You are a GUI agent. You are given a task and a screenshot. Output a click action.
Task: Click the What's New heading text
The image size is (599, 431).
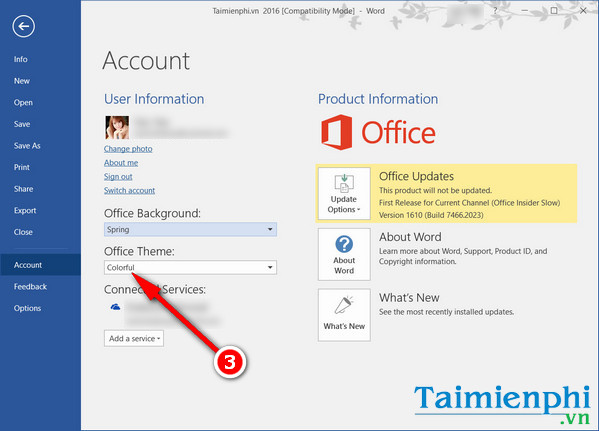click(x=409, y=298)
